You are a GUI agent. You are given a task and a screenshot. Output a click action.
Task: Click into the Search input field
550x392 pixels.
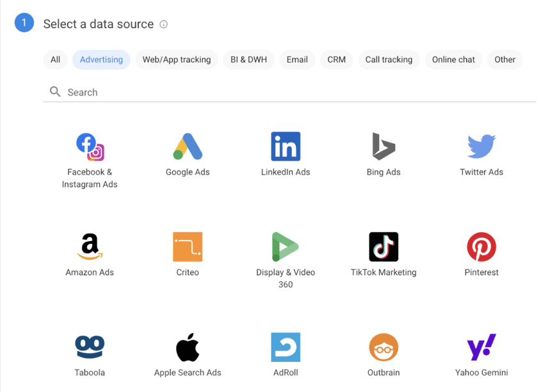[x=295, y=92]
